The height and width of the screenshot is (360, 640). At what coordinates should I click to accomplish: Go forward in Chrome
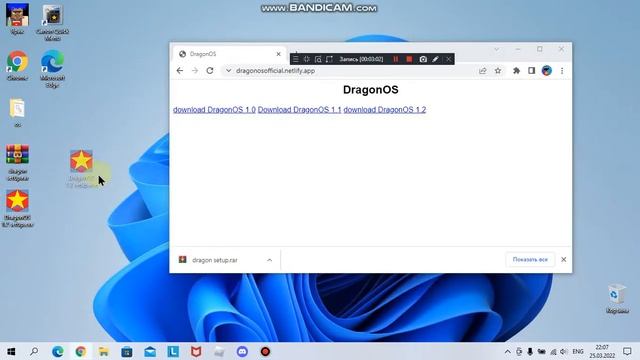195,71
